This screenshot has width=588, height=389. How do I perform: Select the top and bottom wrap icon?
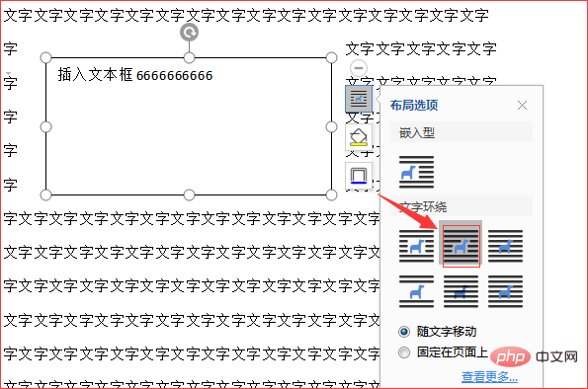pyautogui.click(x=416, y=291)
